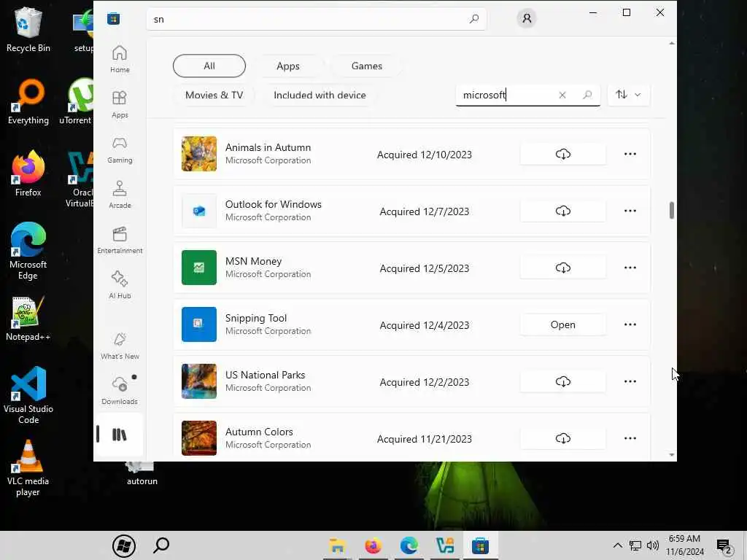Download Outlook for Windows via cloud icon

tap(562, 211)
